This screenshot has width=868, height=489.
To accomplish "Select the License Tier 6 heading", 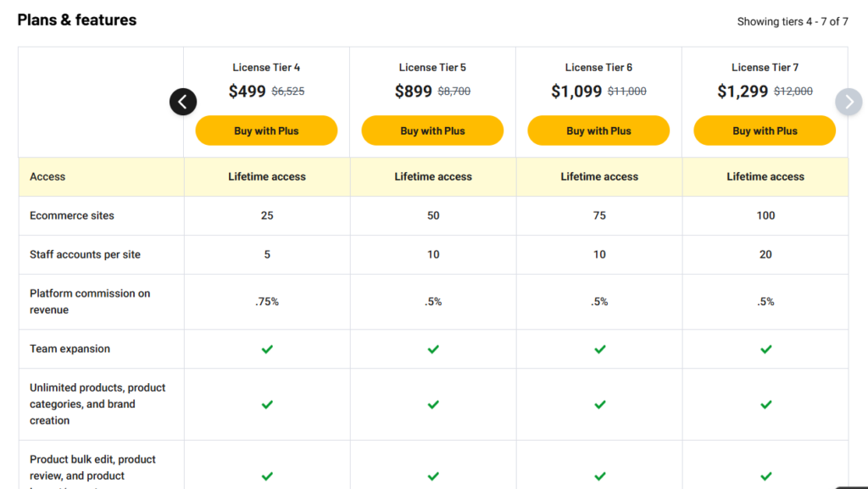I will pyautogui.click(x=598, y=68).
